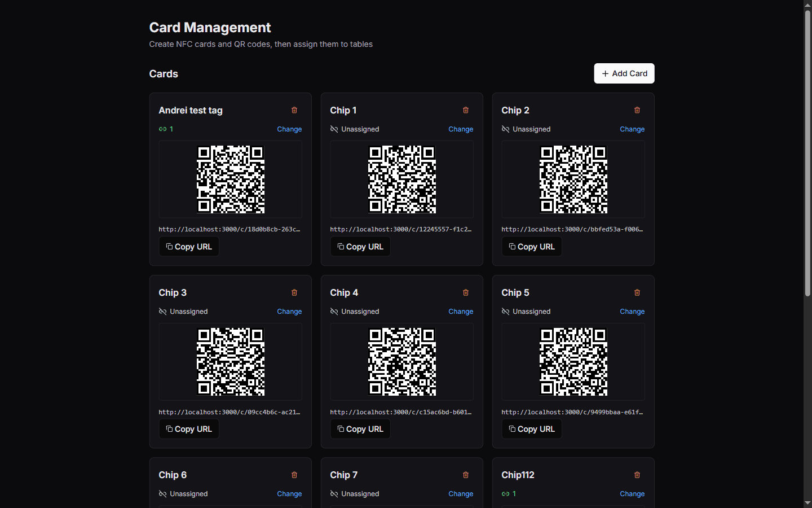Change assignment for Chip 6
Image resolution: width=812 pixels, height=508 pixels.
(x=289, y=494)
